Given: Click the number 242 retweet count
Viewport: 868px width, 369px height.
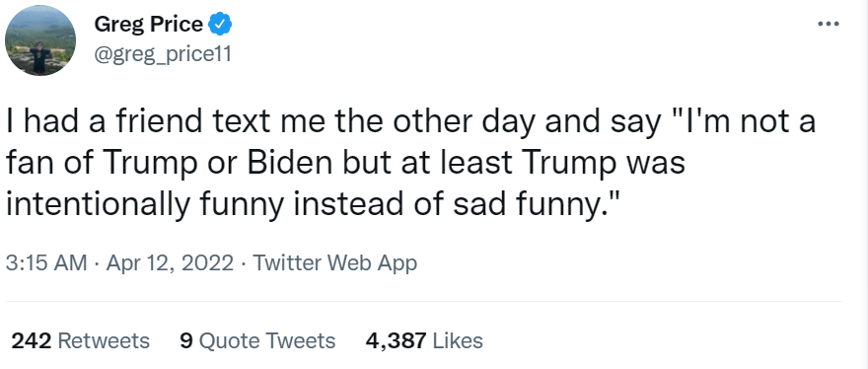Looking at the screenshot, I should (x=32, y=340).
